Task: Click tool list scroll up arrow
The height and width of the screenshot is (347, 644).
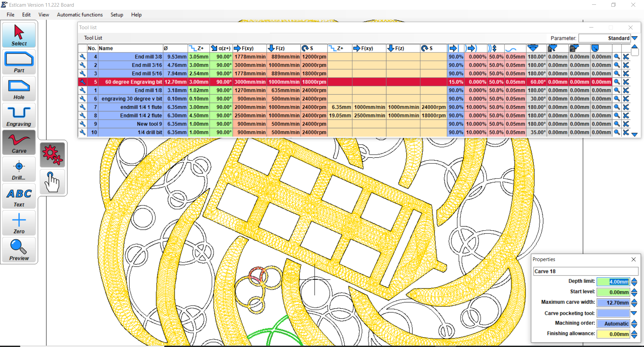Action: (635, 47)
